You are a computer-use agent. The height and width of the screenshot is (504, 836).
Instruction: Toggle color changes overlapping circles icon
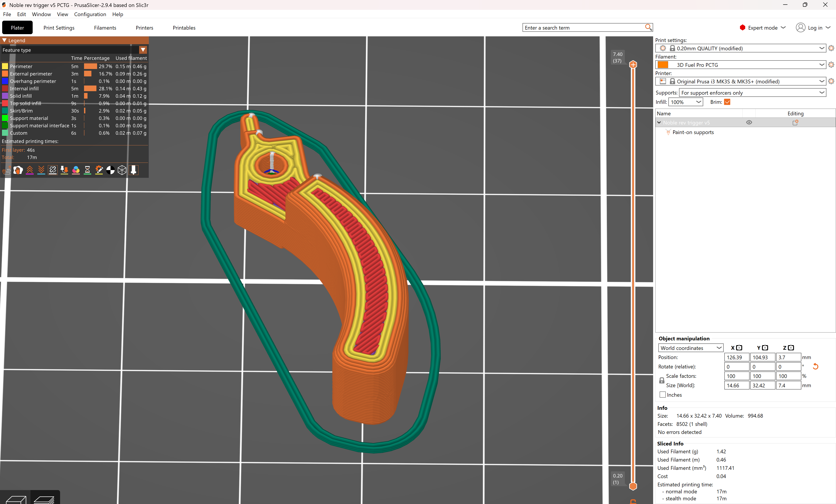(x=76, y=170)
